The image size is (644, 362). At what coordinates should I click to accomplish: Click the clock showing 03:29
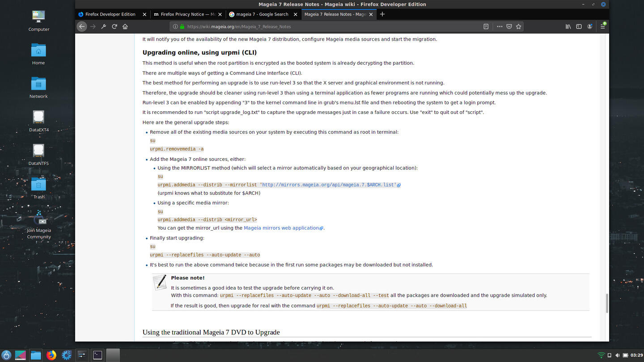point(636,355)
